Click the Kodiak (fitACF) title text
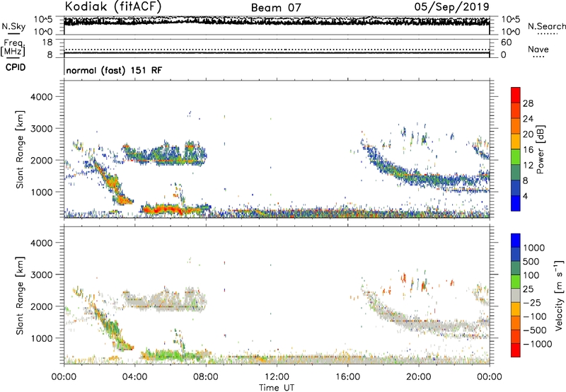The height and width of the screenshot is (392, 566). [113, 6]
